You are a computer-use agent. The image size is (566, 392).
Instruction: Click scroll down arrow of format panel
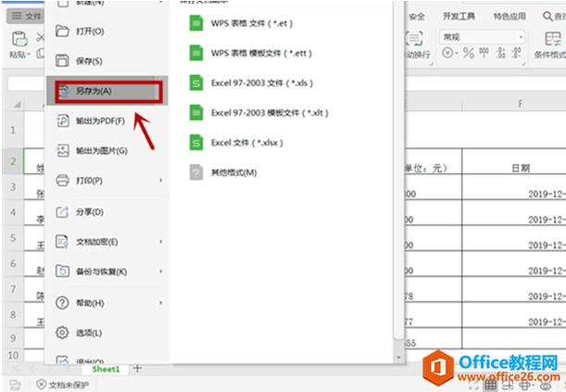398,358
